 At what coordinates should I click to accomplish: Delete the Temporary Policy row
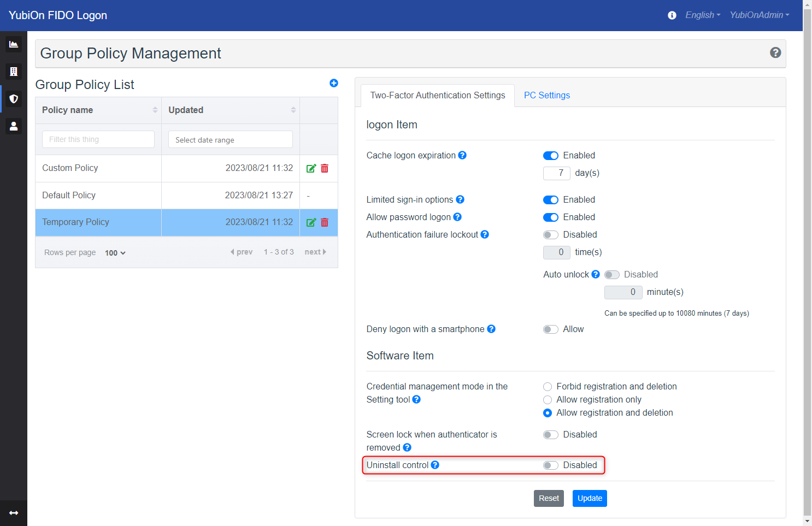pyautogui.click(x=325, y=222)
